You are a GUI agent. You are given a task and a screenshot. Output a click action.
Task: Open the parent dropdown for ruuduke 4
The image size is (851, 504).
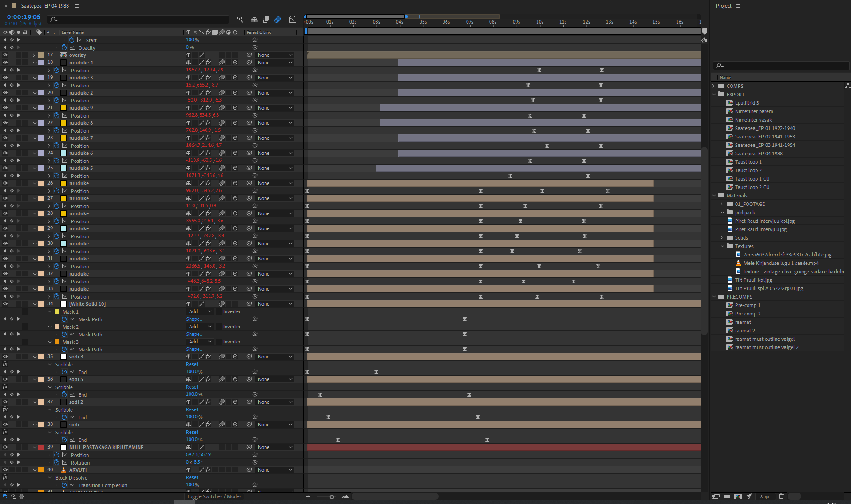275,63
